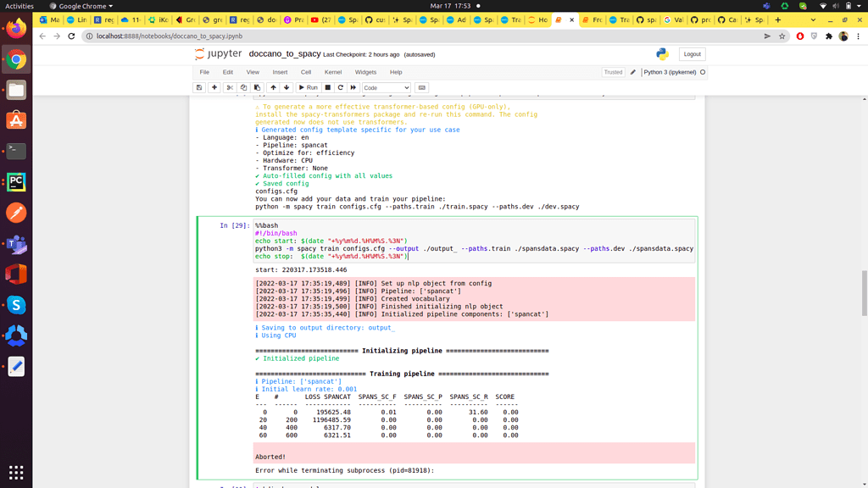868x488 pixels.
Task: Open the Kernel menu
Action: (334, 72)
